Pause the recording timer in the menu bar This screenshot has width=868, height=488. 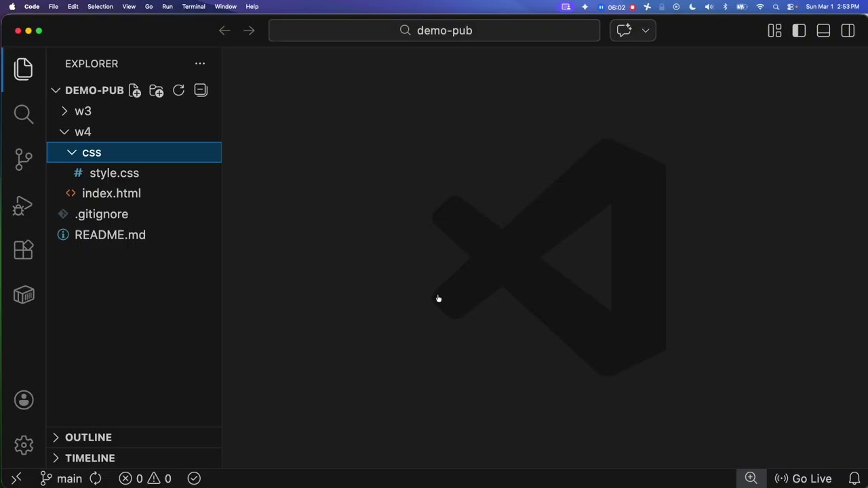point(601,7)
